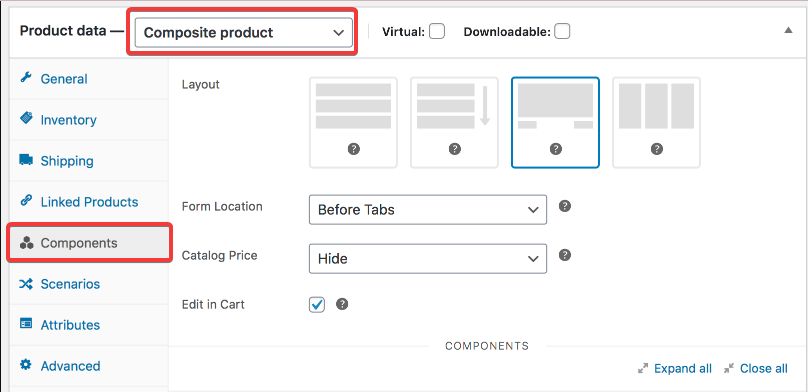This screenshot has width=808, height=392.
Task: Choose the progressive layout with down arrow
Action: click(x=454, y=123)
